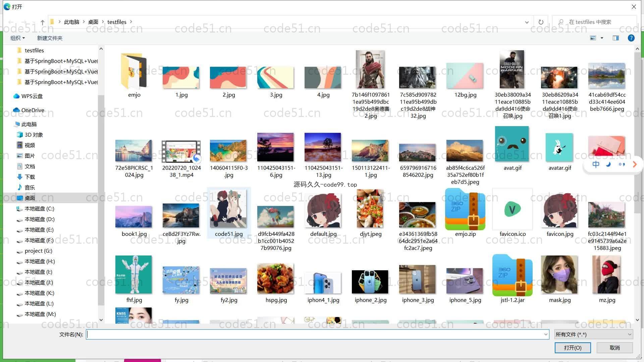
Task: Click the file list vertical scrollbar
Action: pos(637,133)
